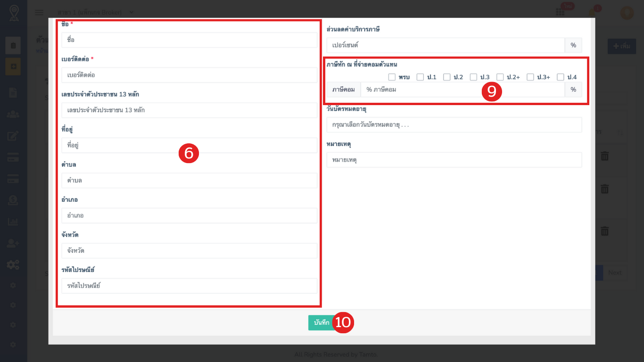This screenshot has height=362, width=644.
Task: Open the สาขา 1 branch dropdown
Action: point(95,12)
